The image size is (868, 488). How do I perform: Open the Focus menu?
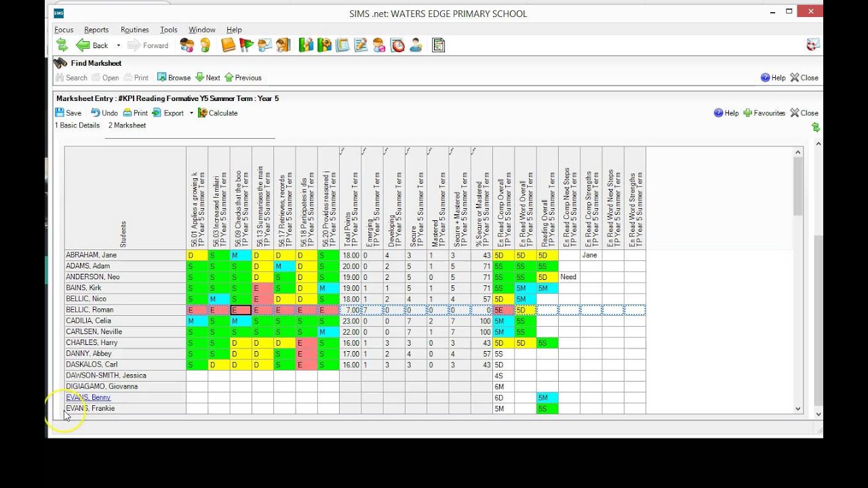(64, 30)
